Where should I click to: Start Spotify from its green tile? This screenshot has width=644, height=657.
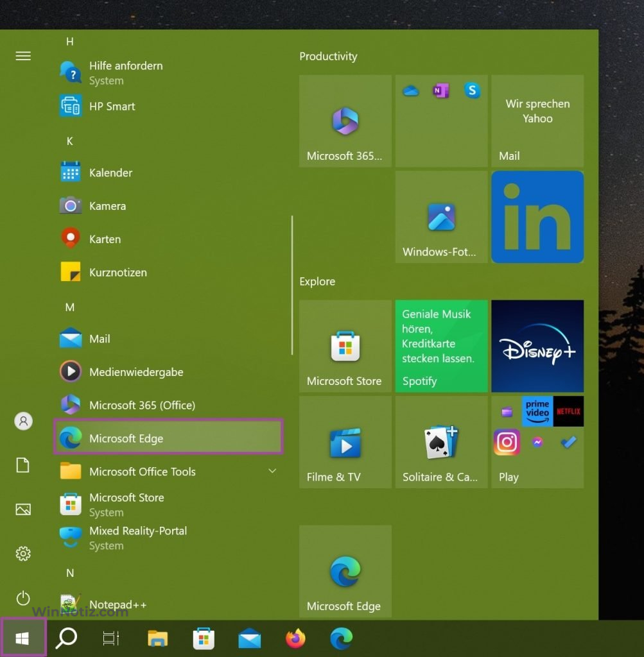(441, 345)
